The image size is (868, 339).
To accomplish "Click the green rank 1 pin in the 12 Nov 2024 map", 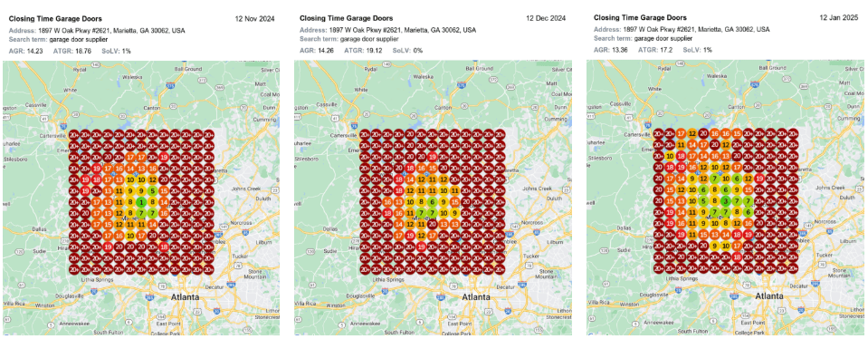I will click(141, 201).
